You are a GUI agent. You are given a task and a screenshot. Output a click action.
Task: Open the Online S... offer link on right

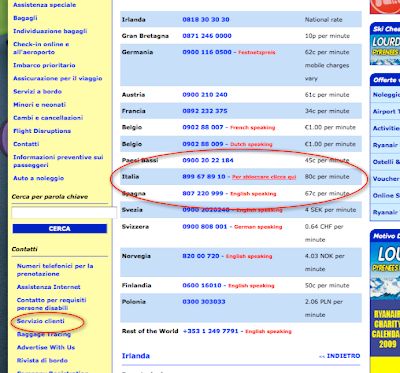click(x=386, y=195)
